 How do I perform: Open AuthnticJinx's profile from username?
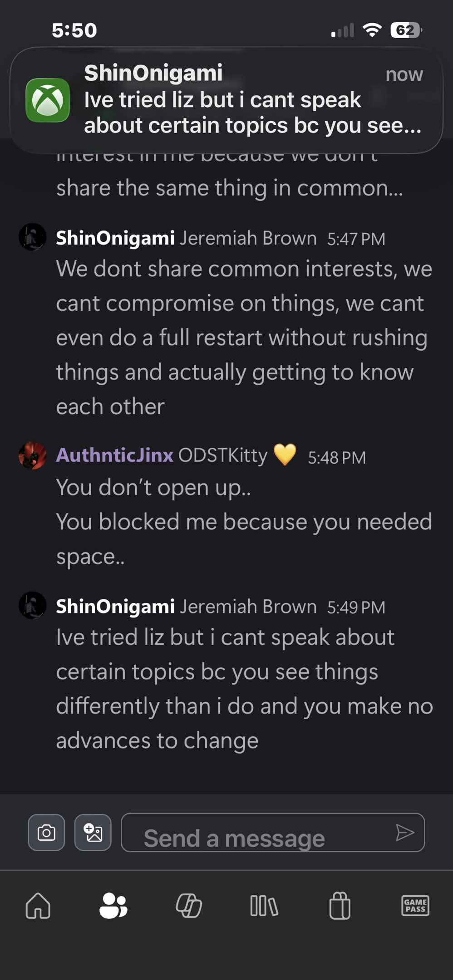pos(114,455)
